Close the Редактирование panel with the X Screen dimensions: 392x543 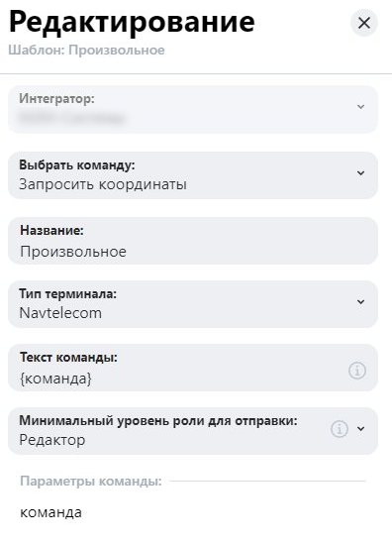coord(364,23)
